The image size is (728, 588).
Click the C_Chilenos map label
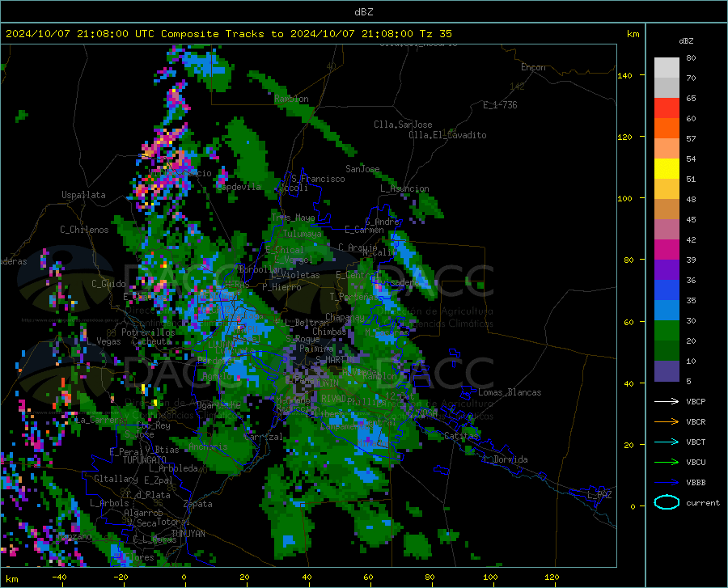[x=84, y=230]
